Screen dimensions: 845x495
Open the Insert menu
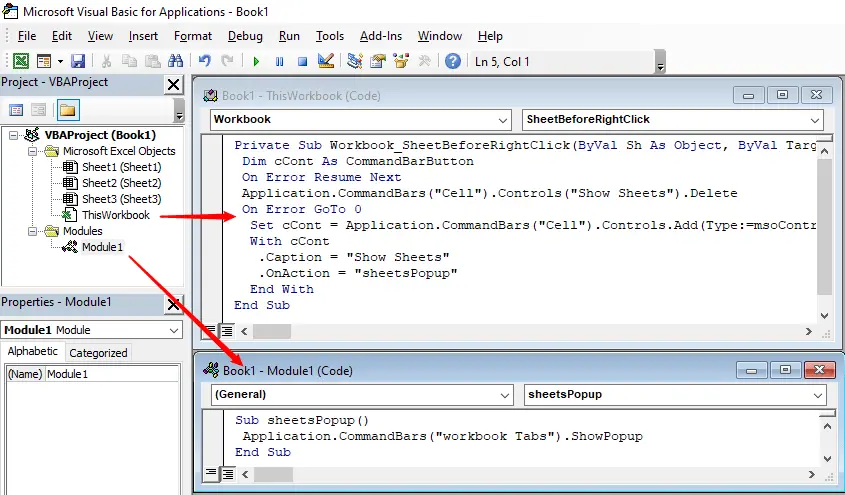click(143, 36)
